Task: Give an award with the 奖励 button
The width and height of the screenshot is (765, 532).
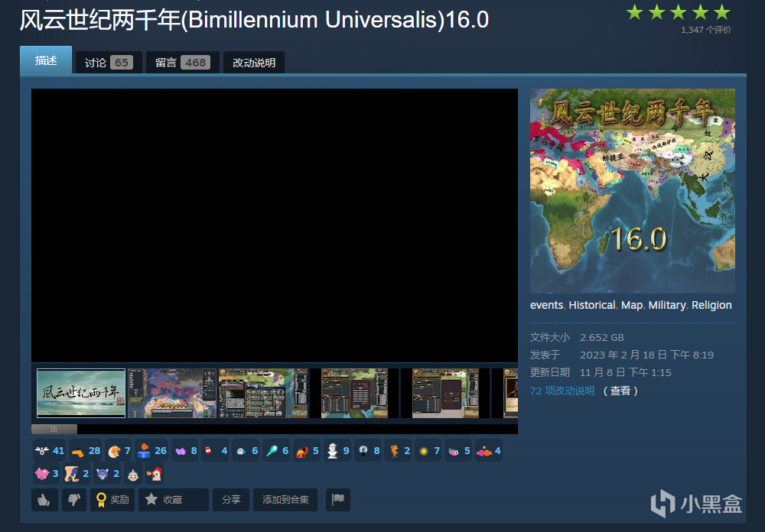Action: (112, 500)
